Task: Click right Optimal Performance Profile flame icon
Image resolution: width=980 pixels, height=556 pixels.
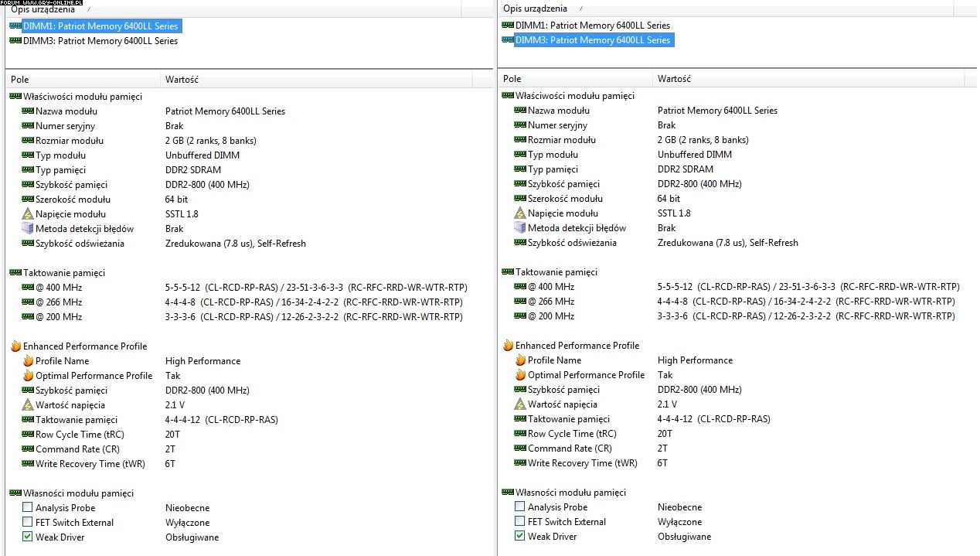Action: (520, 374)
